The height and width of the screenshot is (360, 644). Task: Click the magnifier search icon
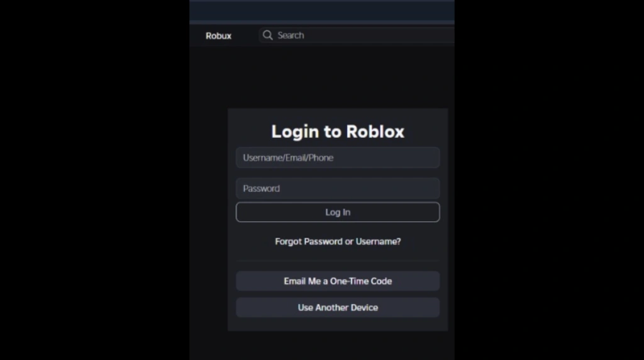(268, 35)
